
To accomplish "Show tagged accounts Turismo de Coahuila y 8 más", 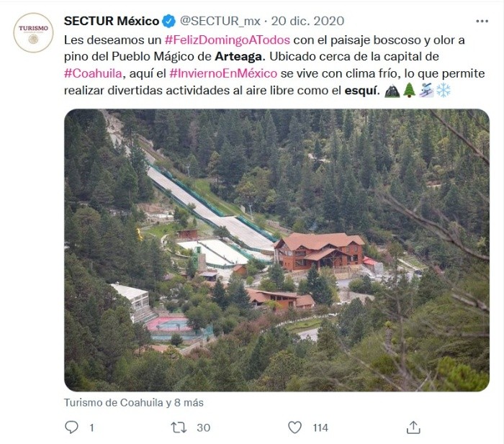I will click(134, 403).
